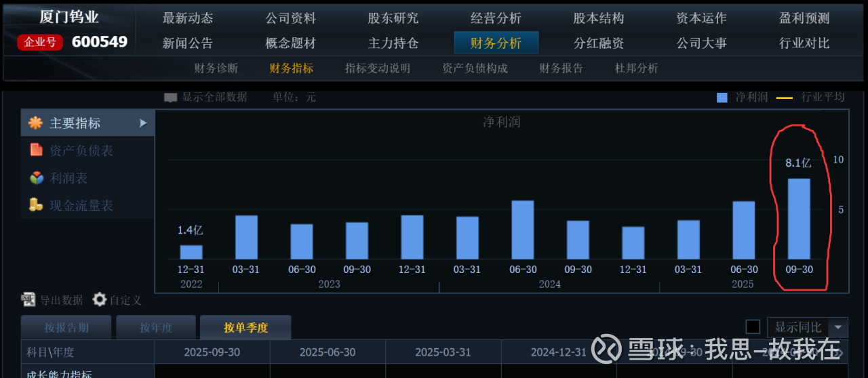Open the 公司资料 menu
Image resolution: width=868 pixels, height=378 pixels.
coord(291,18)
